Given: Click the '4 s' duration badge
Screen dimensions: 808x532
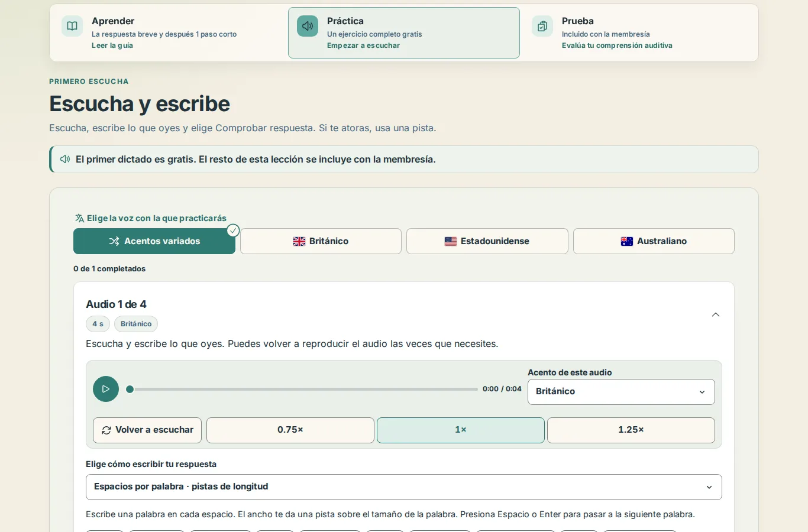Looking at the screenshot, I should pyautogui.click(x=98, y=324).
